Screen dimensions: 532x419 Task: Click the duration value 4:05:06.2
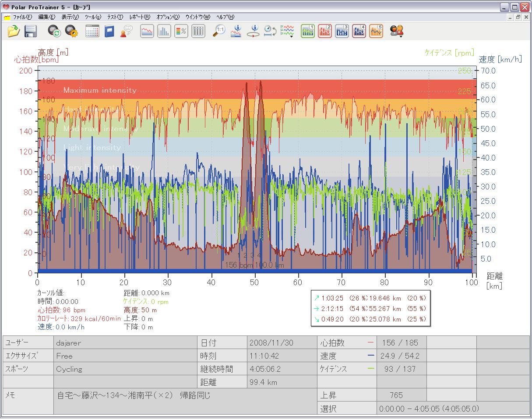[x=282, y=369]
